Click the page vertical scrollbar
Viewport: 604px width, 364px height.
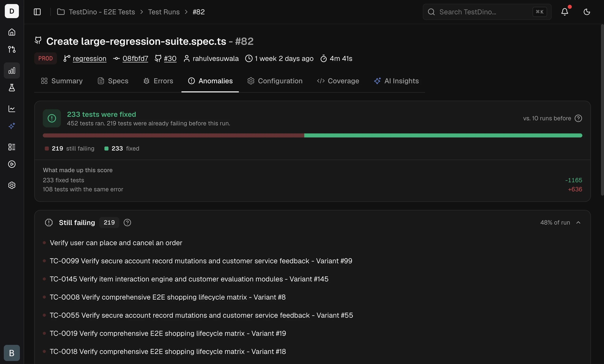[602, 110]
